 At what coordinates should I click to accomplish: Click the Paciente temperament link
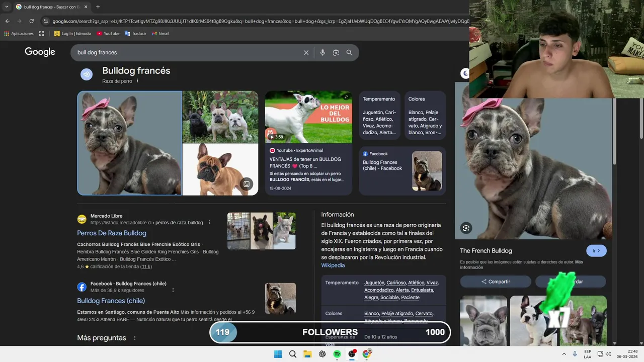coord(410,298)
